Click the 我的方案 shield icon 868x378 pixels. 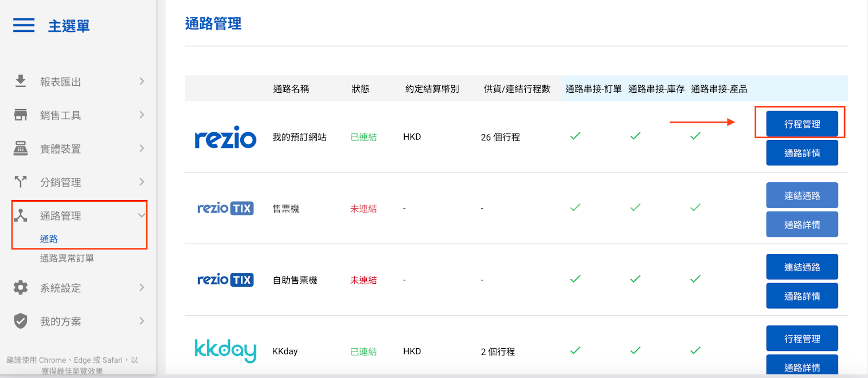point(21,321)
